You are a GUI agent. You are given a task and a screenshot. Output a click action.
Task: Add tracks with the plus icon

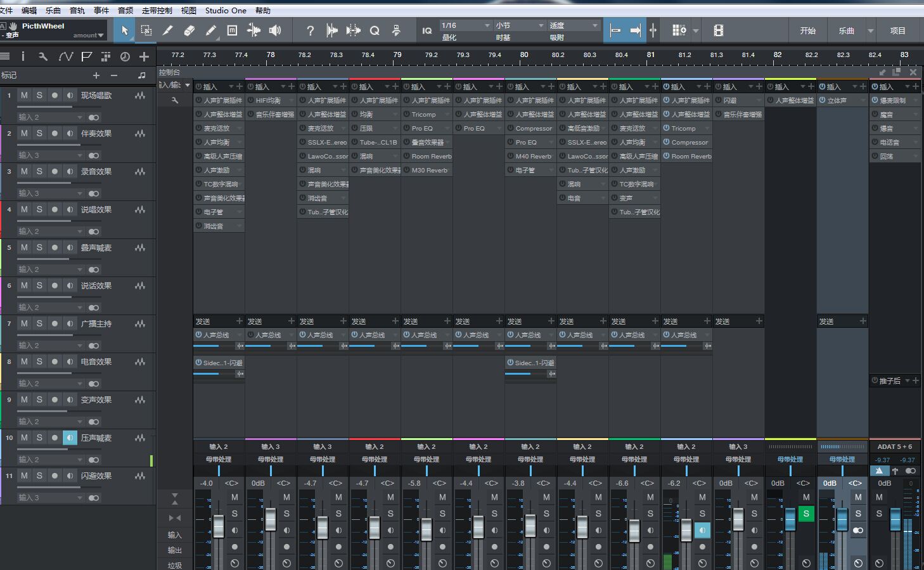coord(144,56)
